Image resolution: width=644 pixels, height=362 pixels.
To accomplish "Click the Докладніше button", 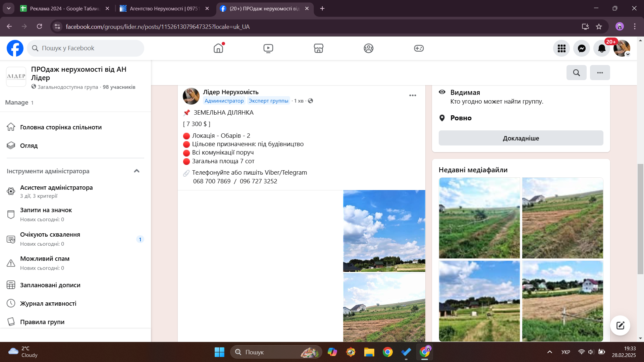I will 521,138.
